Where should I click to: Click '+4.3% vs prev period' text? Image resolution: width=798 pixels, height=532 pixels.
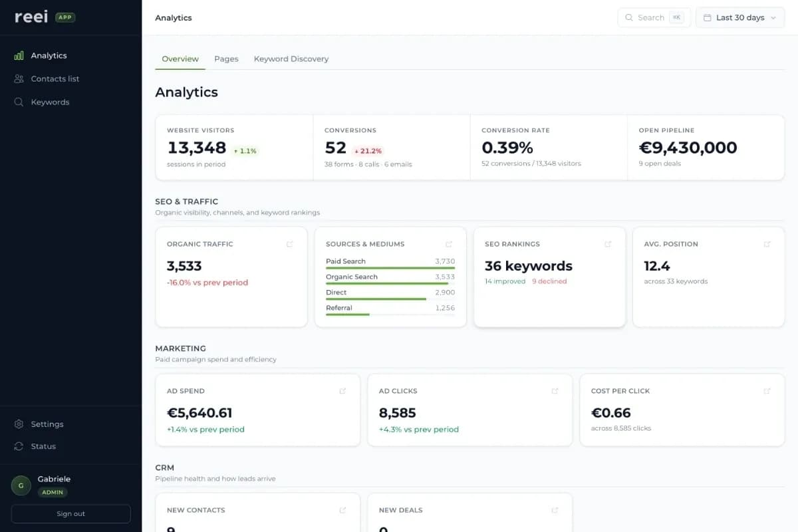(x=419, y=430)
